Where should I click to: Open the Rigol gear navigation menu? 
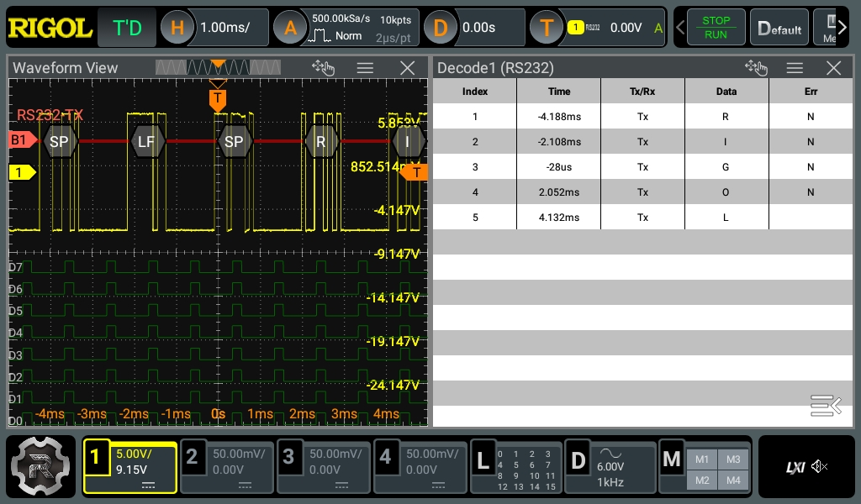[40, 467]
